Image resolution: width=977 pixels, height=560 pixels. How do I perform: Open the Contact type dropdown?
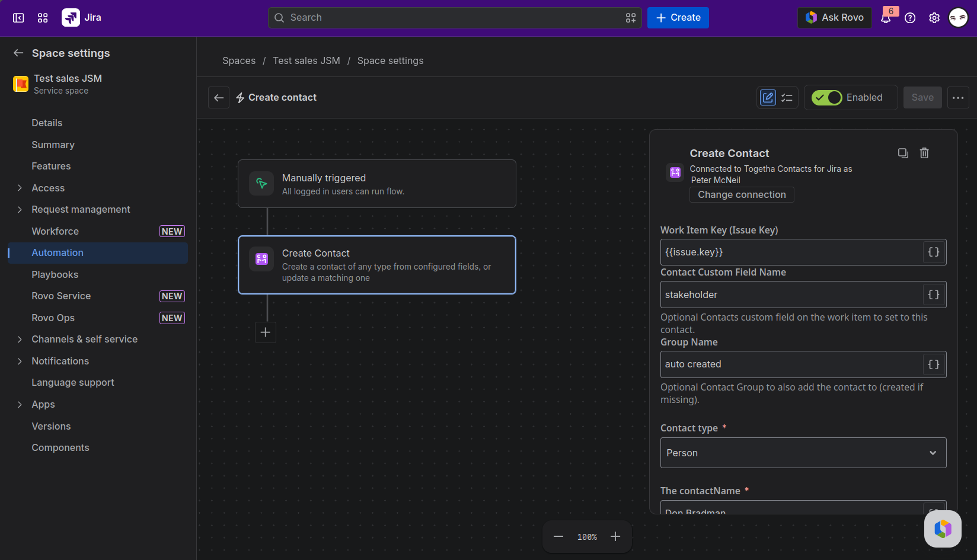pos(803,453)
